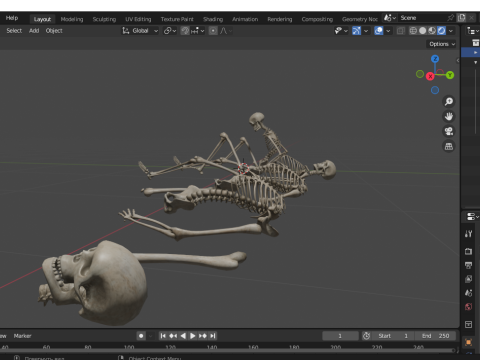Open the Compositing workspace tab
This screenshot has height=360, width=480.
pos(317,19)
